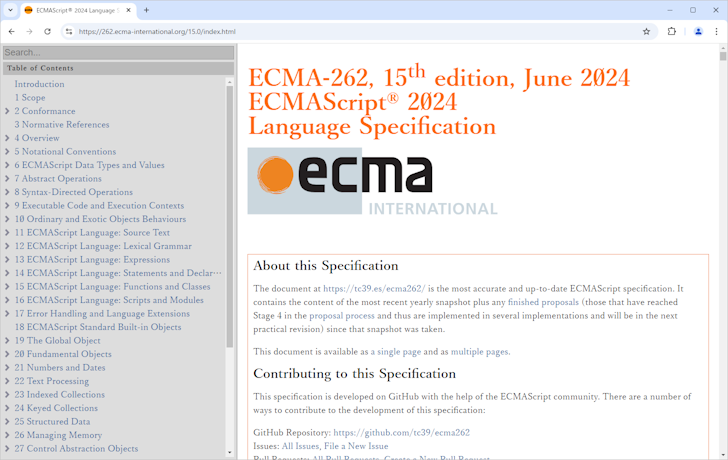The image size is (728, 460).
Task: Open the 1 Scope entry
Action: [30, 97]
